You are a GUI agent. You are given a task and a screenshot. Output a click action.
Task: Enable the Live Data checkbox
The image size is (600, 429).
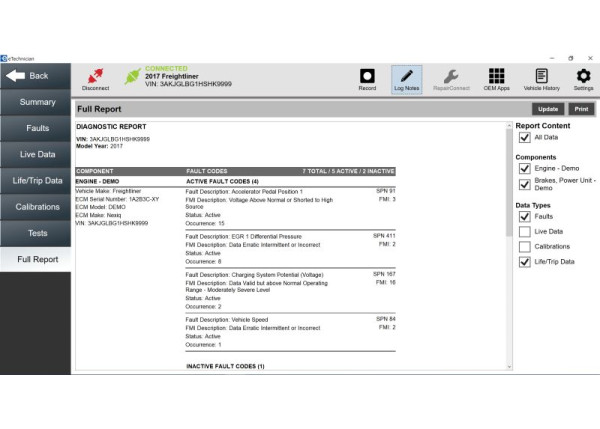[x=525, y=232]
